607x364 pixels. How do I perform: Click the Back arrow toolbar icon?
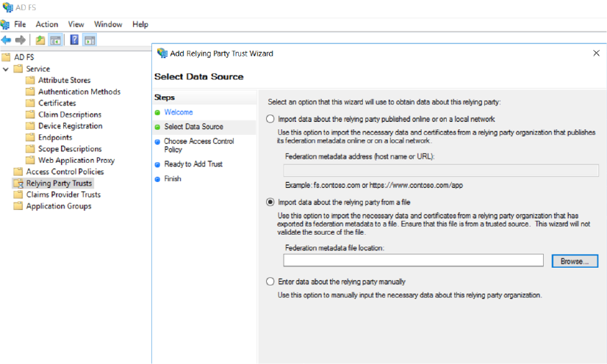(6, 40)
